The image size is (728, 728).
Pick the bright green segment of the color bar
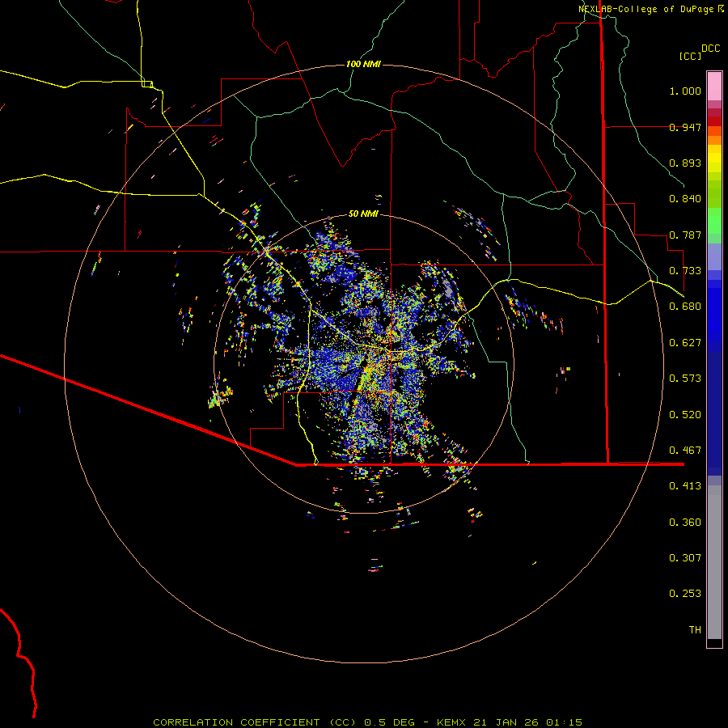pos(714,221)
